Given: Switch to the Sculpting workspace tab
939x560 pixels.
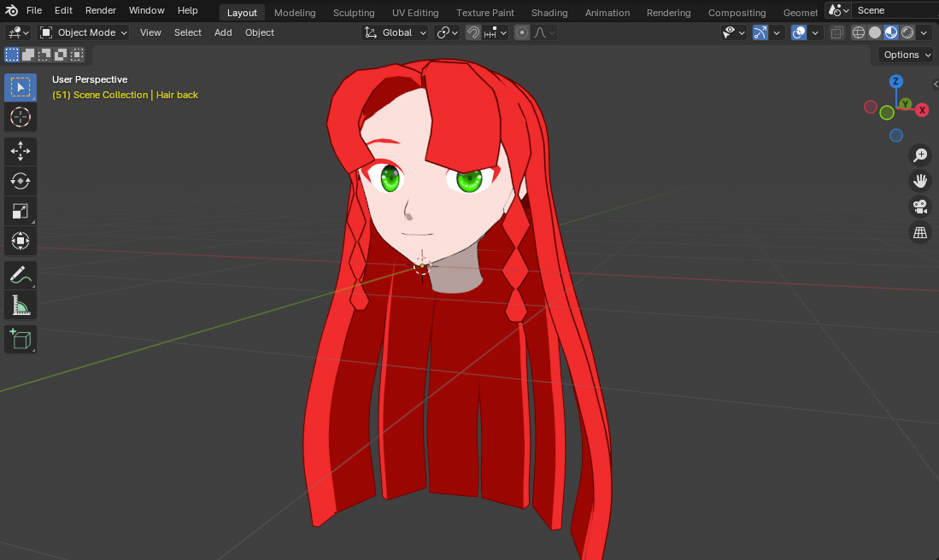Looking at the screenshot, I should 354,13.
